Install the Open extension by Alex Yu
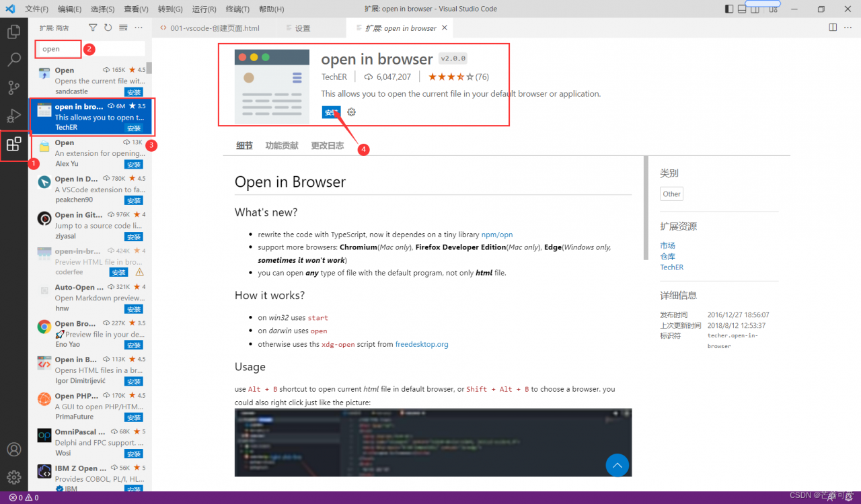 pyautogui.click(x=133, y=165)
